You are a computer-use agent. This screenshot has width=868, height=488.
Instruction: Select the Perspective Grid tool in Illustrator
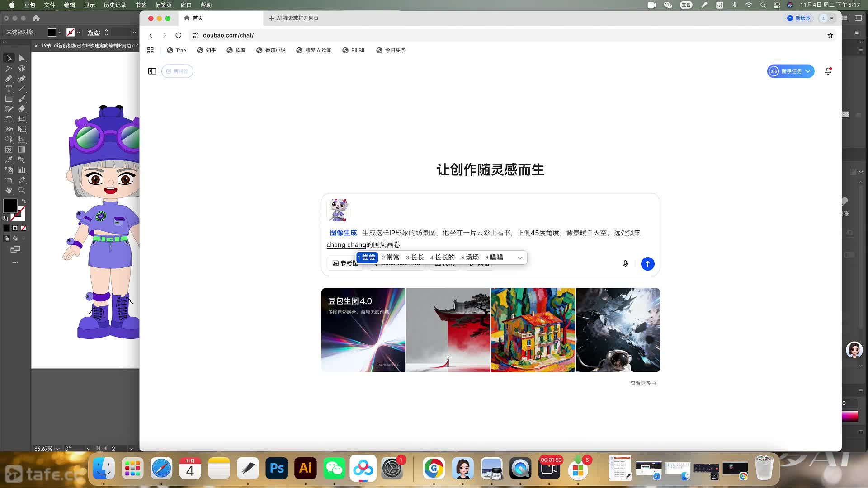22,140
